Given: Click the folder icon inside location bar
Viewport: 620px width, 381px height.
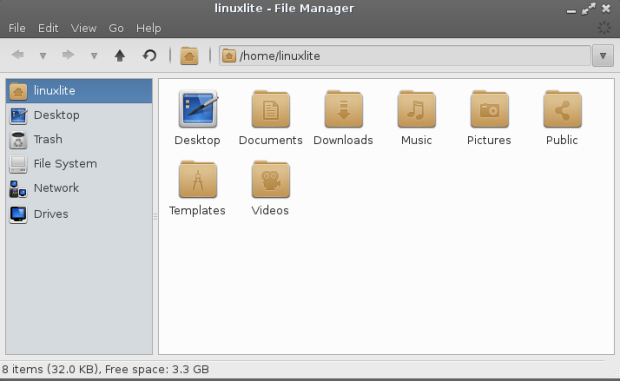Looking at the screenshot, I should [x=229, y=56].
